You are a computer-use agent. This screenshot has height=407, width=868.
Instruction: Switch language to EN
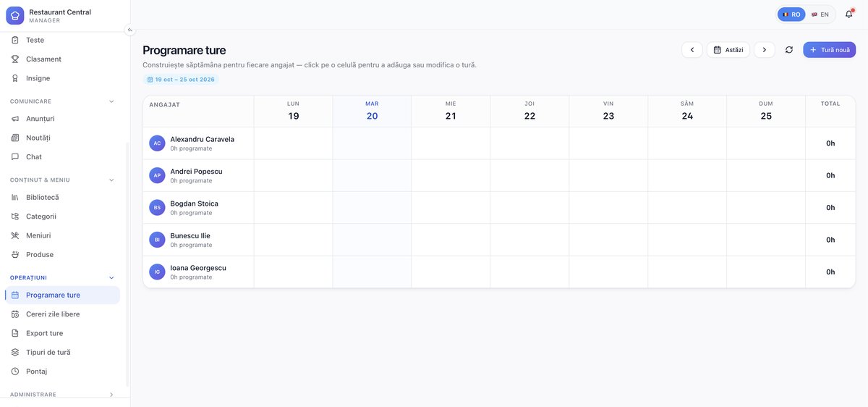(x=820, y=14)
